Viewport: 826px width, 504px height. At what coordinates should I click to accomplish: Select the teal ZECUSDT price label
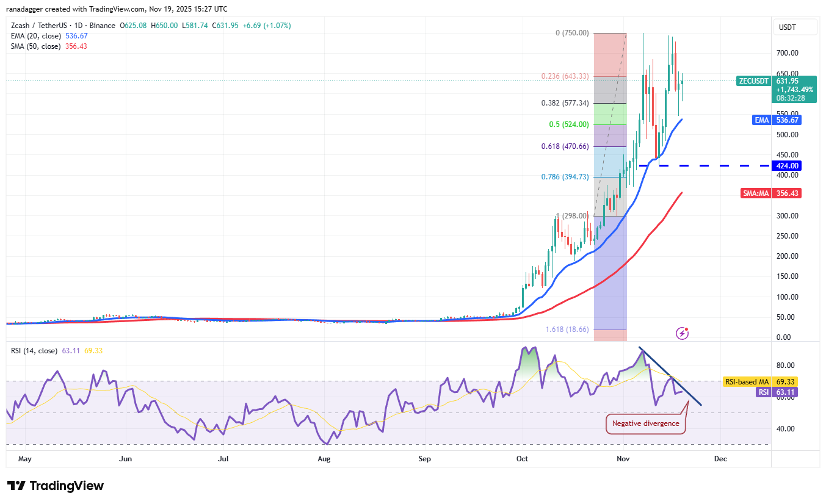pyautogui.click(x=753, y=81)
